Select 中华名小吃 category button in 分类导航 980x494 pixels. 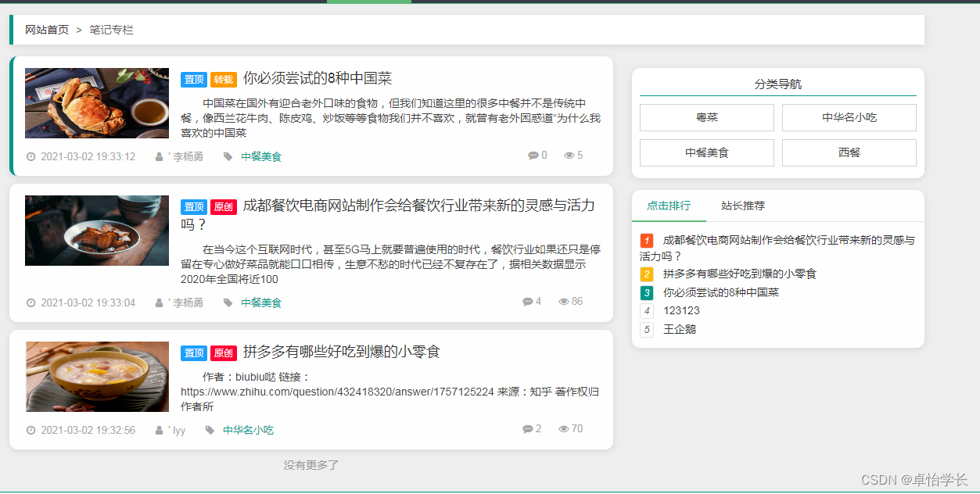coord(849,118)
